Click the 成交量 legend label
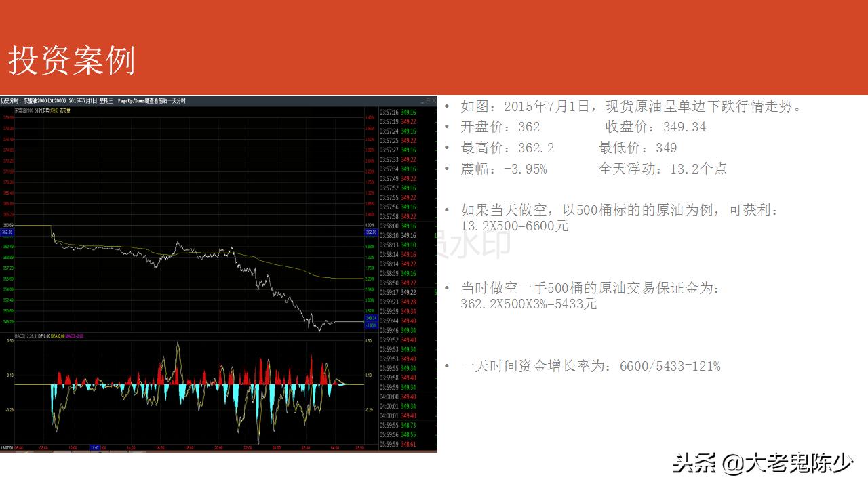Image resolution: width=868 pixels, height=488 pixels. tap(65, 110)
